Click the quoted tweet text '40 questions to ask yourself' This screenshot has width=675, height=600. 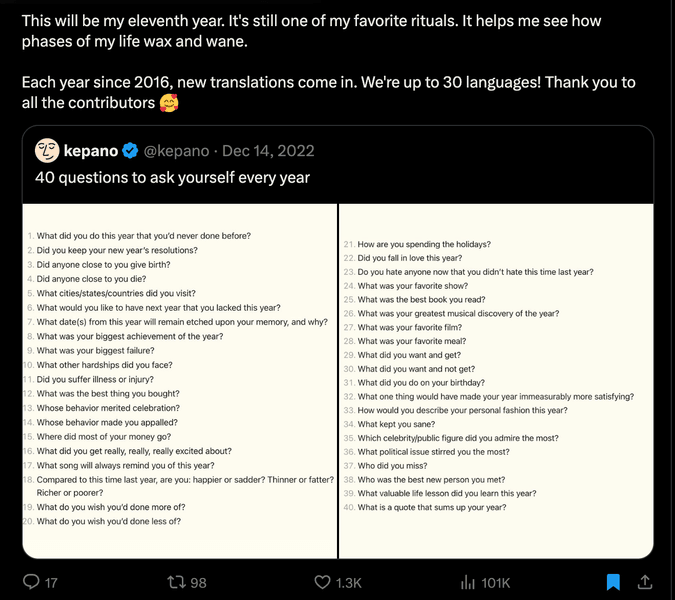pos(172,177)
